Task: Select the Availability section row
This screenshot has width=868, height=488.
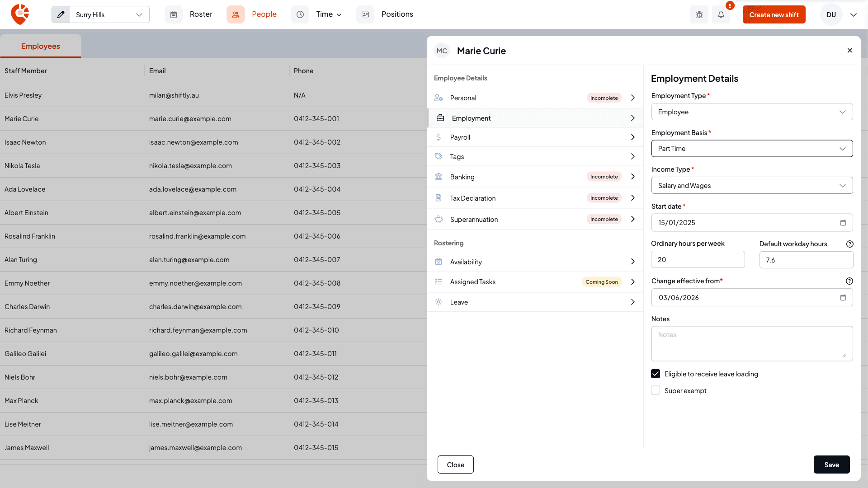Action: tap(535, 262)
